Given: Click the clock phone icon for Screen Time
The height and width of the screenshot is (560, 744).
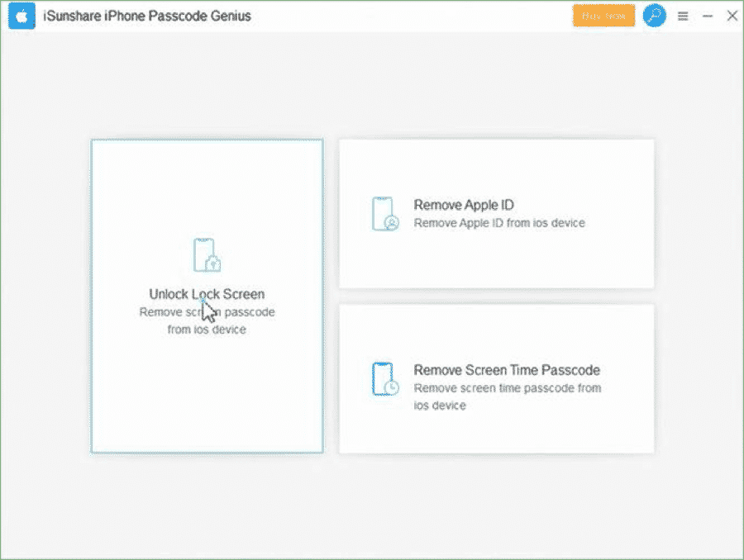Looking at the screenshot, I should point(382,377).
